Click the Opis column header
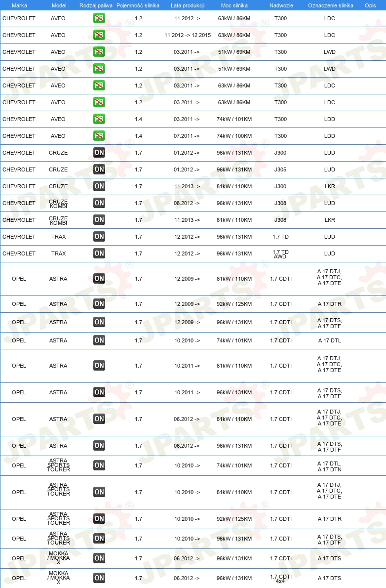386x588 pixels. coord(370,5)
